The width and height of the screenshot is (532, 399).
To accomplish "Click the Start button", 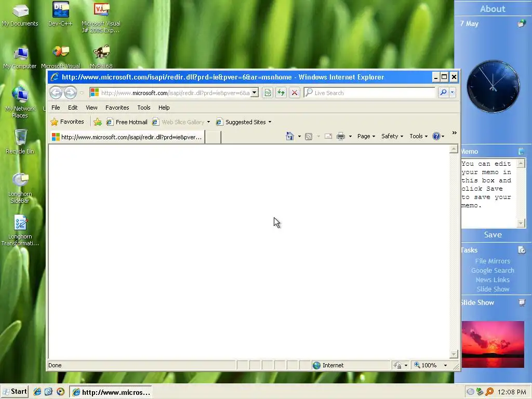I will point(14,392).
